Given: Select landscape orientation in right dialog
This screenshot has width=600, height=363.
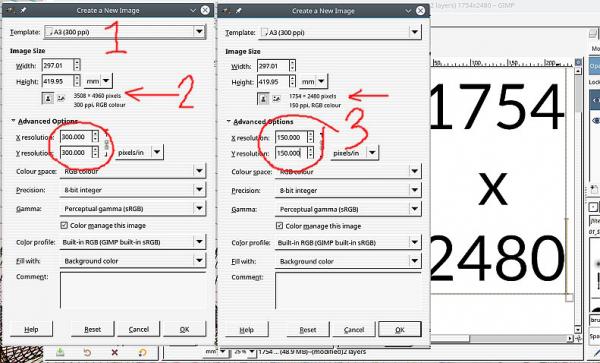Looking at the screenshot, I should pos(276,99).
